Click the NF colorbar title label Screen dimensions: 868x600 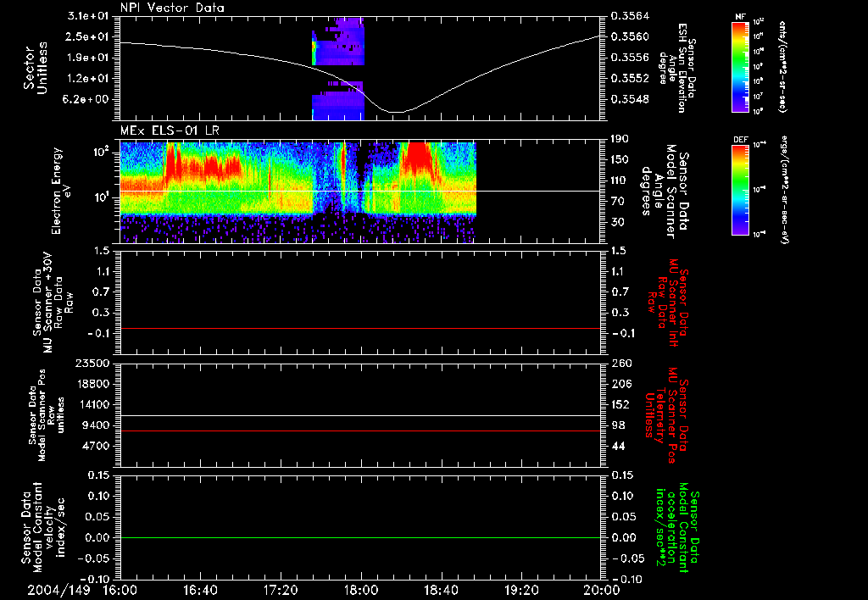point(741,17)
